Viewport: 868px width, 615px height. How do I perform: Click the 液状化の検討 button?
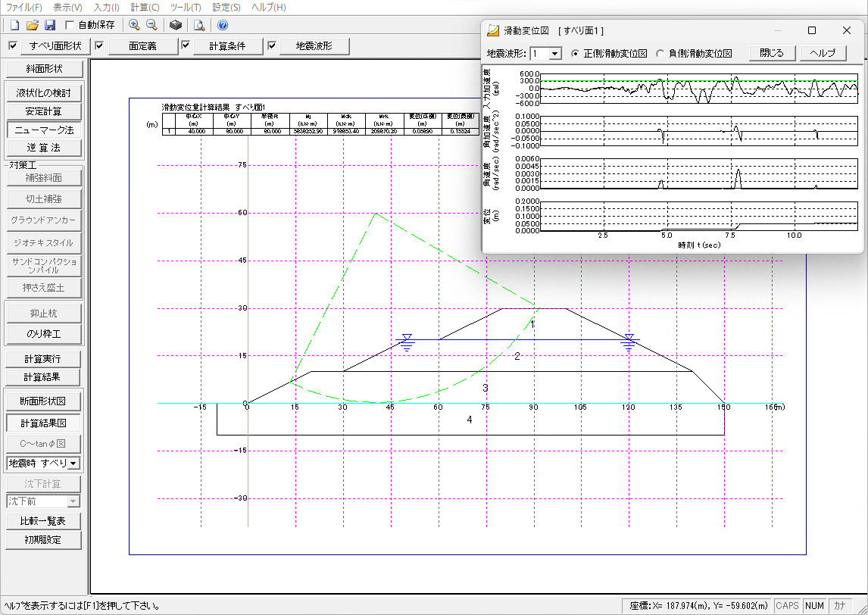pyautogui.click(x=44, y=92)
